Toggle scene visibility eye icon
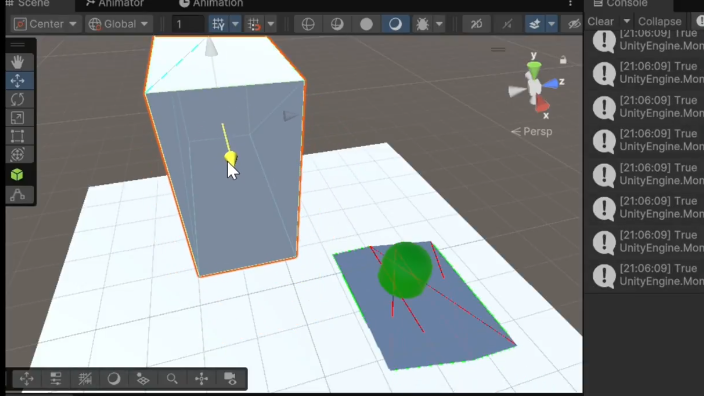 pyautogui.click(x=573, y=24)
